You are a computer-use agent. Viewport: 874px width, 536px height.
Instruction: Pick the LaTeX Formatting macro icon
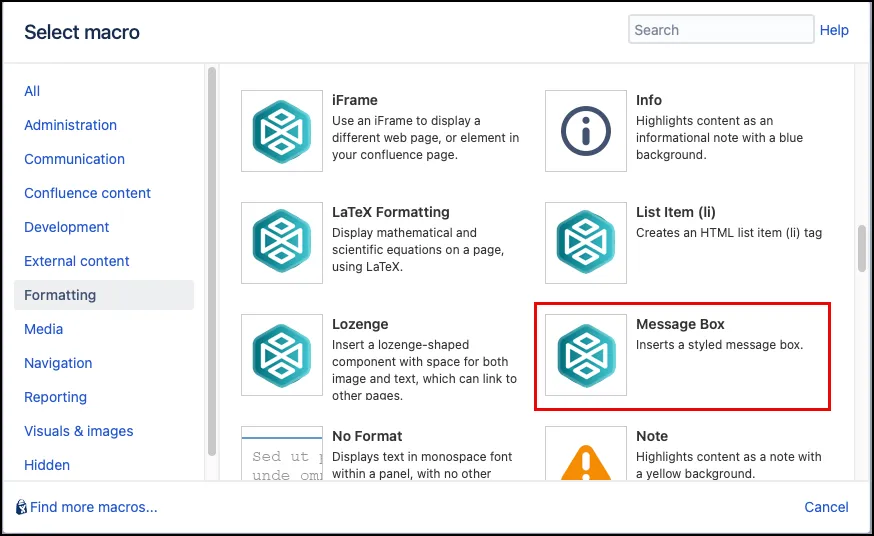point(281,243)
